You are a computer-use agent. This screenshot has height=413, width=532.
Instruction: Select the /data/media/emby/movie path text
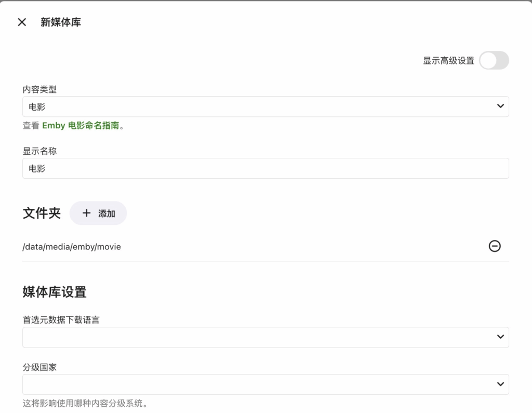click(x=72, y=247)
